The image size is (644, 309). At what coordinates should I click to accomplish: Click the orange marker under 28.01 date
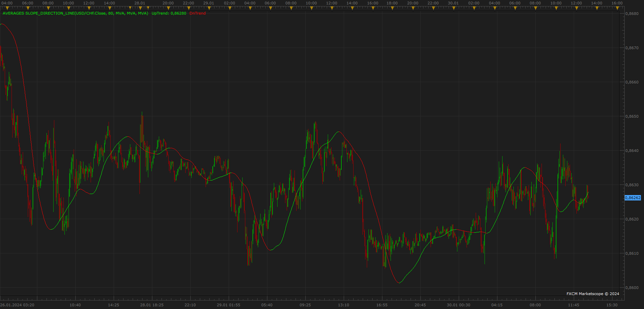[140, 8]
